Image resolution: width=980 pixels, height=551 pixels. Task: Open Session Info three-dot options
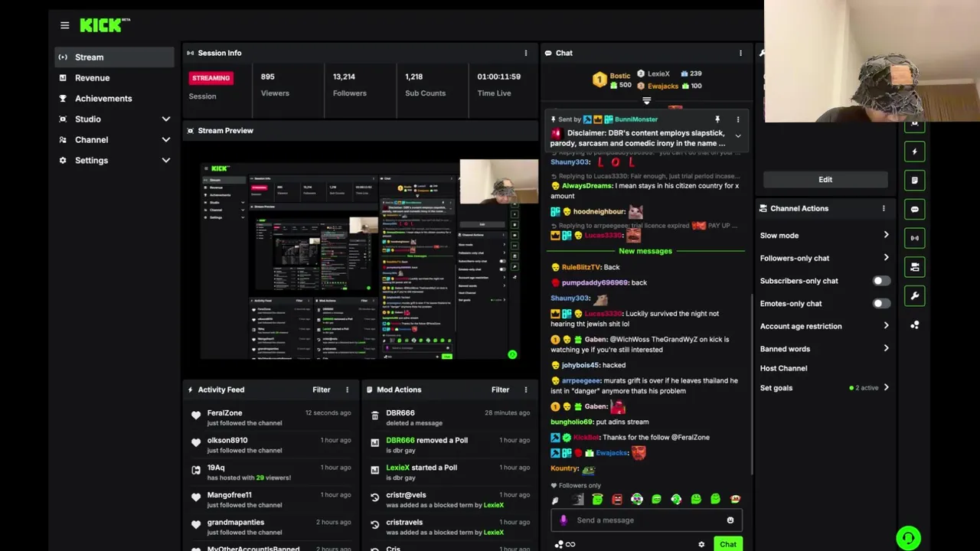pos(525,53)
